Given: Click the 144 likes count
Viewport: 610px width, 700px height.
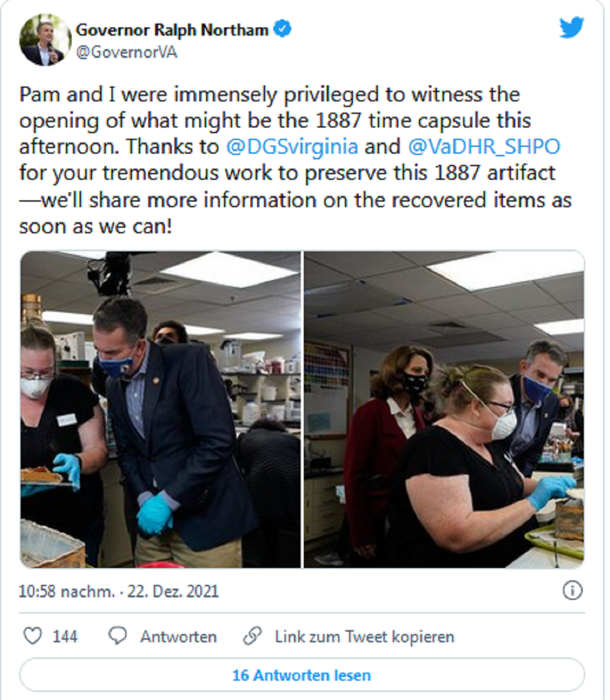Looking at the screenshot, I should tap(65, 637).
